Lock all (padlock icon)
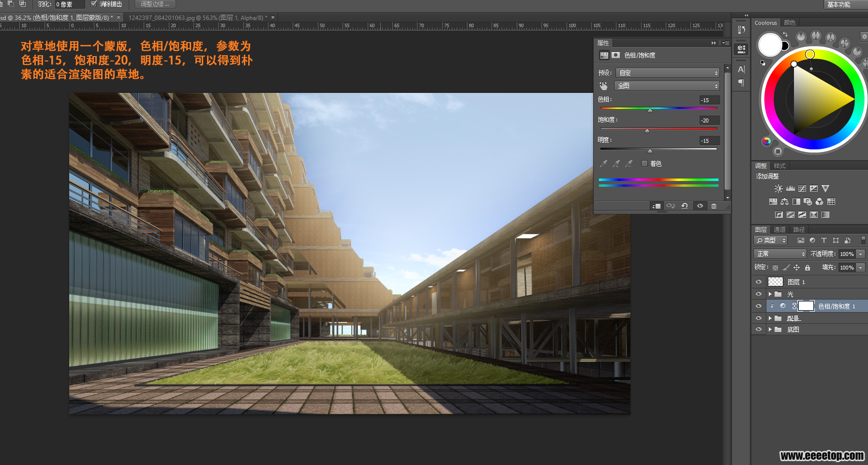Viewport: 868px width, 465px height. [808, 268]
